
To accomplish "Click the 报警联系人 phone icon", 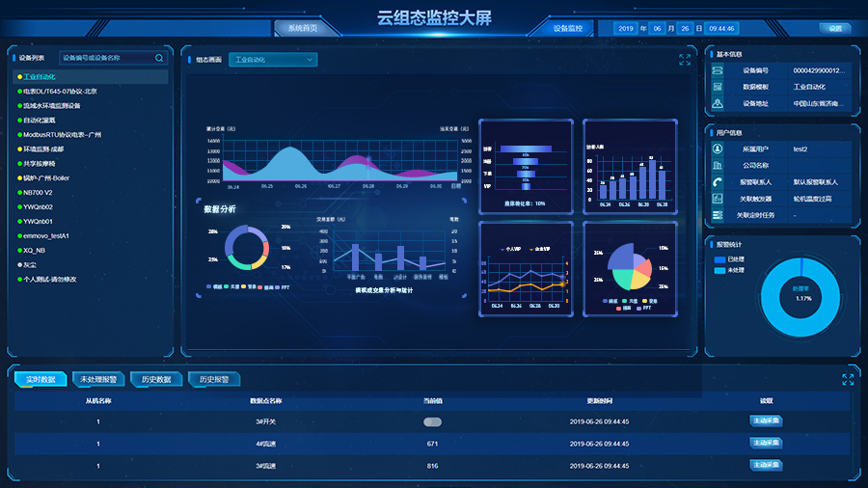I will click(x=718, y=182).
